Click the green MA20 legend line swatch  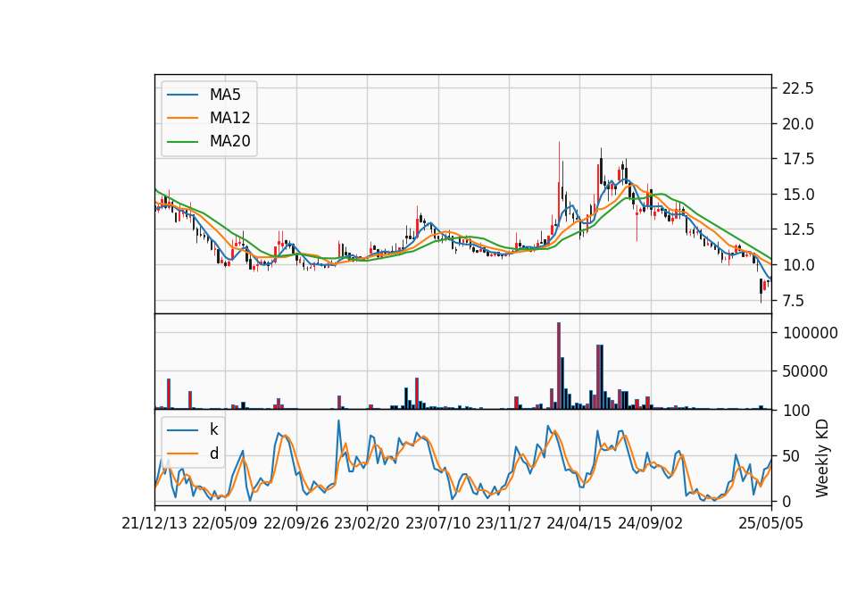click(182, 142)
